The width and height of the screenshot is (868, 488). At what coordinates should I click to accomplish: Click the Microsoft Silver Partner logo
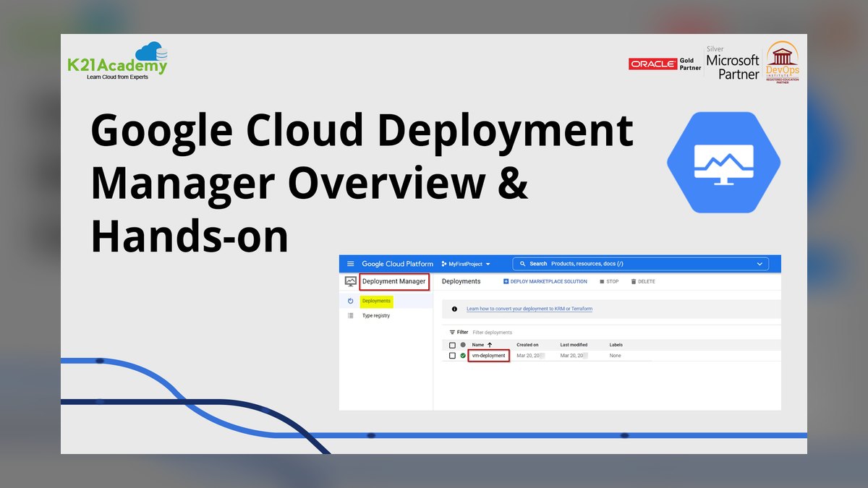click(x=733, y=64)
